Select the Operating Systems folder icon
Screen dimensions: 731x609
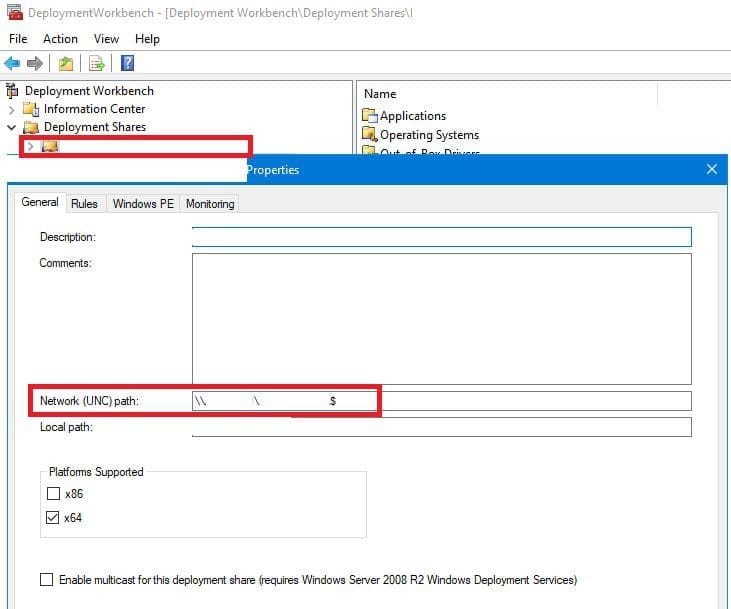(370, 134)
